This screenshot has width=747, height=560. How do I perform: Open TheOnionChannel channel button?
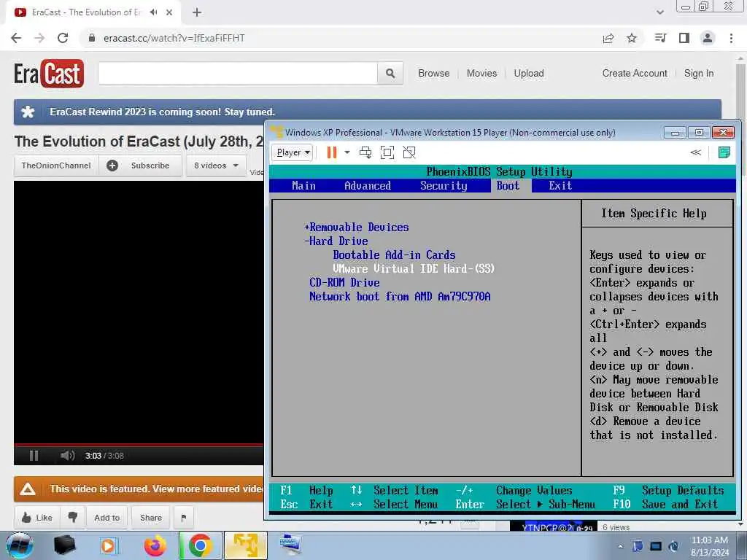(55, 166)
